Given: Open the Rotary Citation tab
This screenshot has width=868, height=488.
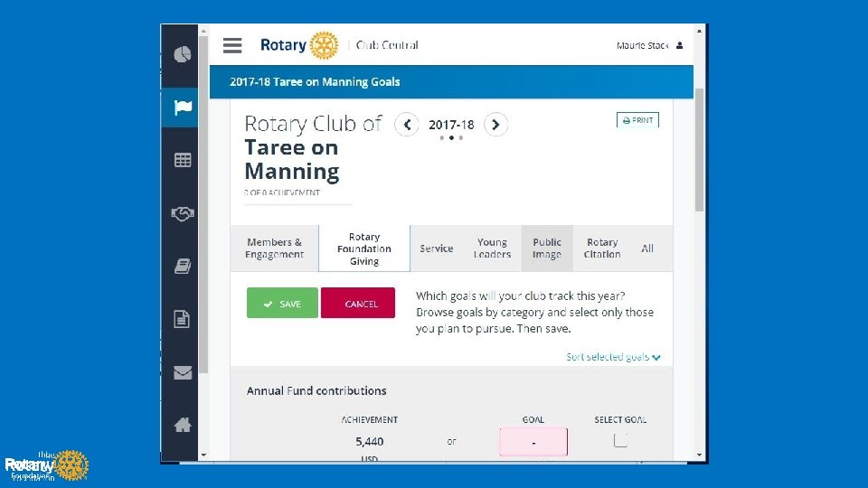Looking at the screenshot, I should [602, 249].
